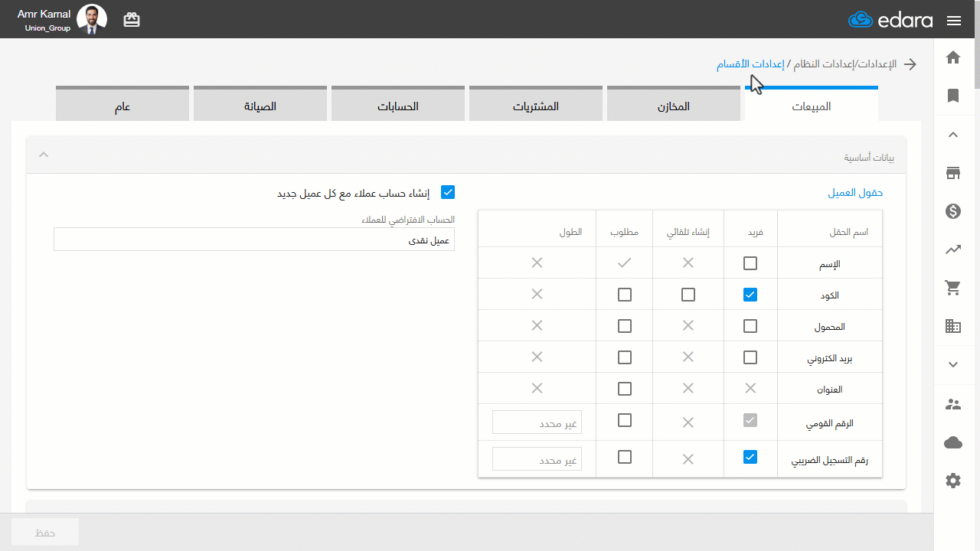This screenshot has width=980, height=551.
Task: Switch to the عام tab
Action: click(122, 105)
